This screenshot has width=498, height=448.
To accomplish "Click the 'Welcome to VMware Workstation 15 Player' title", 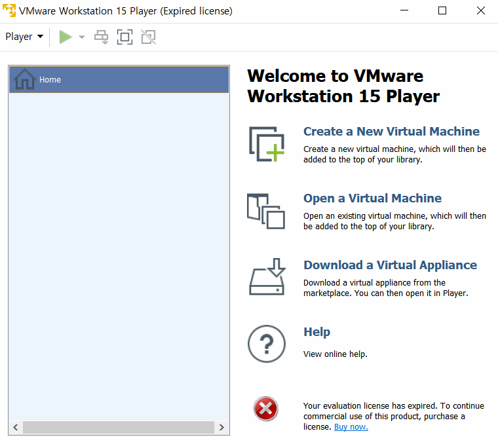I will click(343, 86).
